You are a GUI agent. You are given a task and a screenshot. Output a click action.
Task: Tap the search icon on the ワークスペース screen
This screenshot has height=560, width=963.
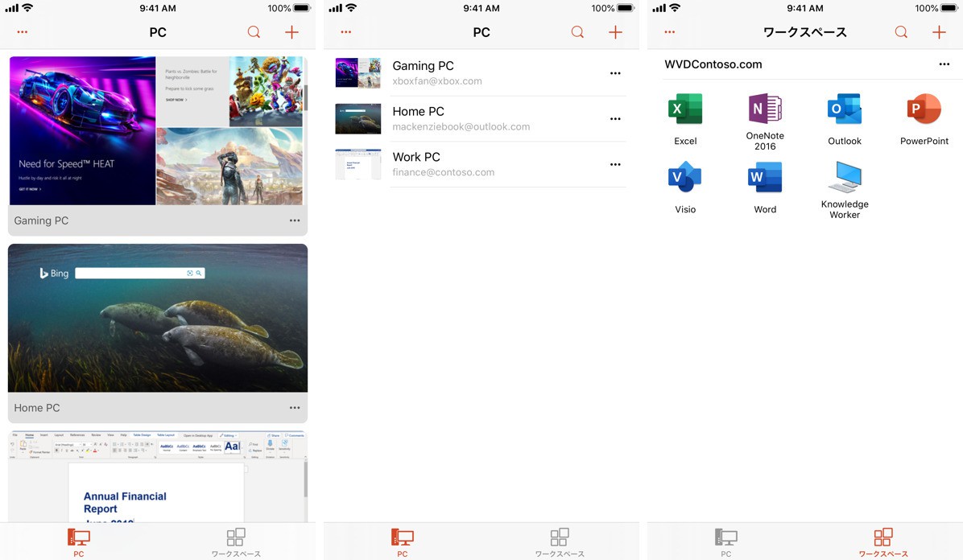901,32
